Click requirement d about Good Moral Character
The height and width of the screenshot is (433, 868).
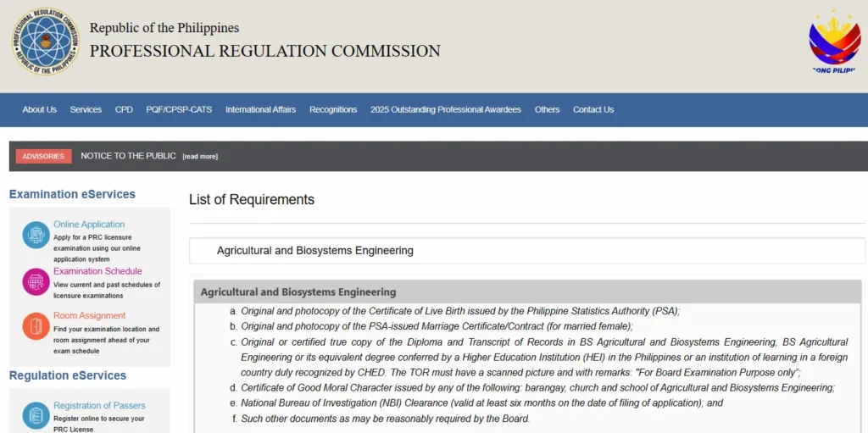[x=537, y=387]
